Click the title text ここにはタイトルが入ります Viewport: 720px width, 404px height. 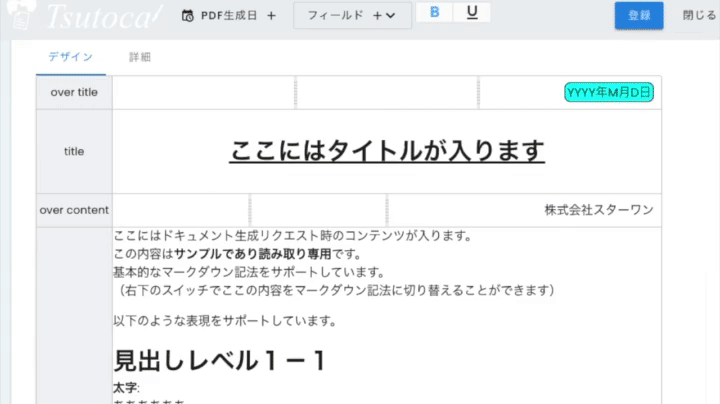tap(387, 151)
